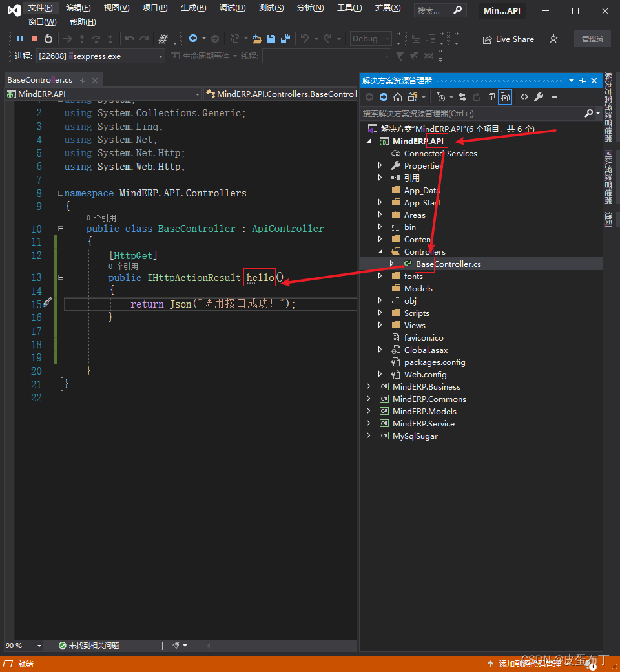Click the Live Share button
This screenshot has height=672, width=620.
[508, 39]
